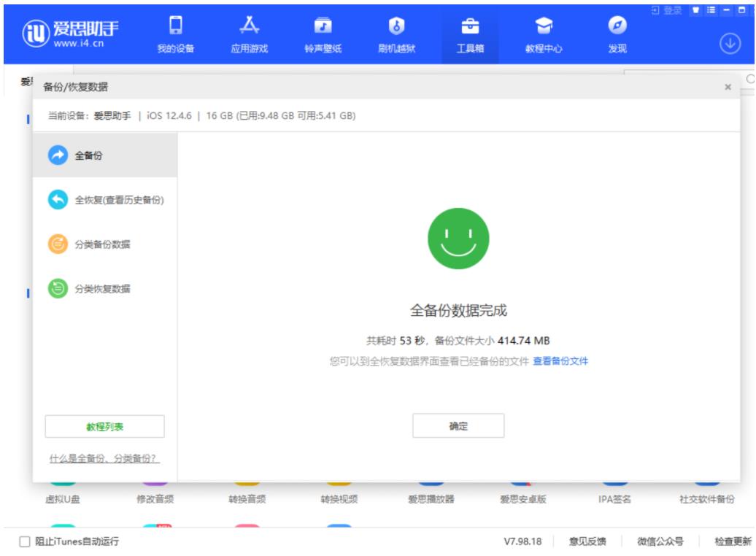Image resolution: width=756 pixels, height=556 pixels.
Task: Close the 备份/恢复数据 dialog
Action: (x=727, y=87)
